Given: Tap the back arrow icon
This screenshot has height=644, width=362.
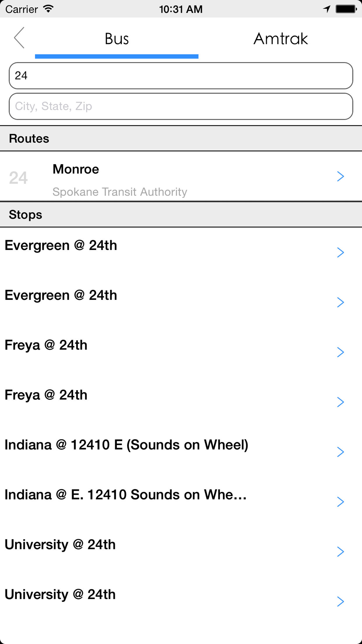Looking at the screenshot, I should 19,38.
